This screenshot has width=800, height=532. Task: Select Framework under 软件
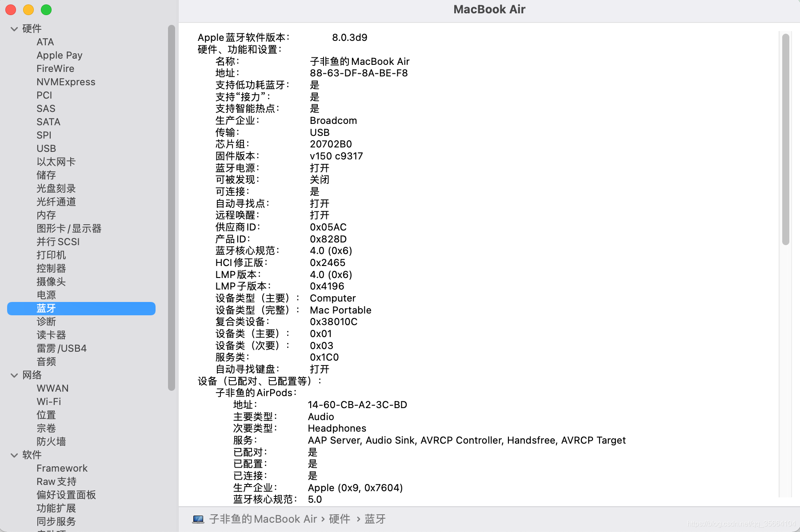click(x=62, y=468)
